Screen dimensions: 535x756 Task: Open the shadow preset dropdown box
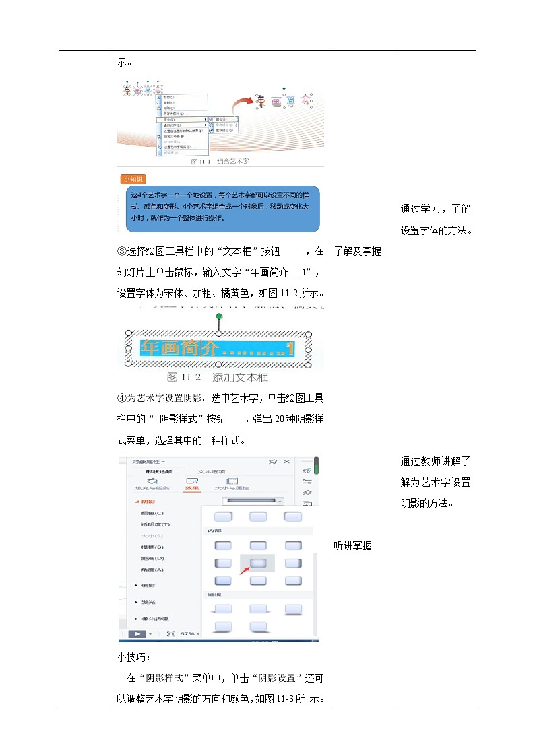254,501
